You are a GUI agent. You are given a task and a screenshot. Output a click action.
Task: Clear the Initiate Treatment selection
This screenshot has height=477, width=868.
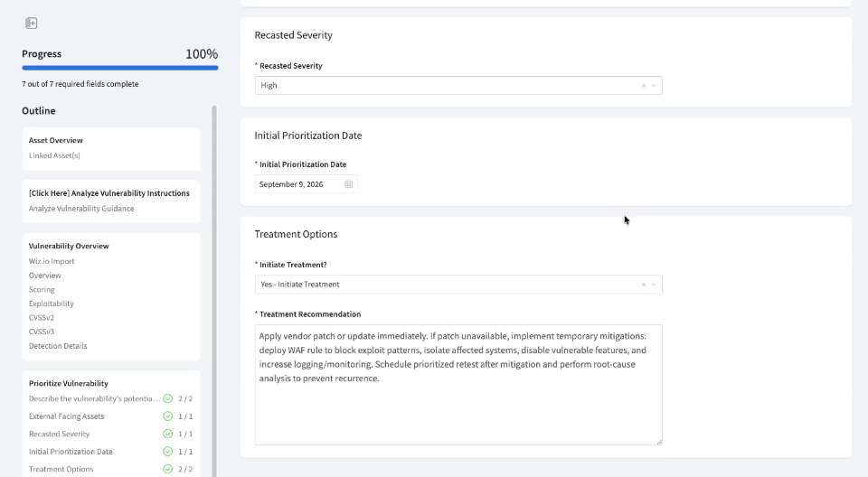pyautogui.click(x=644, y=285)
